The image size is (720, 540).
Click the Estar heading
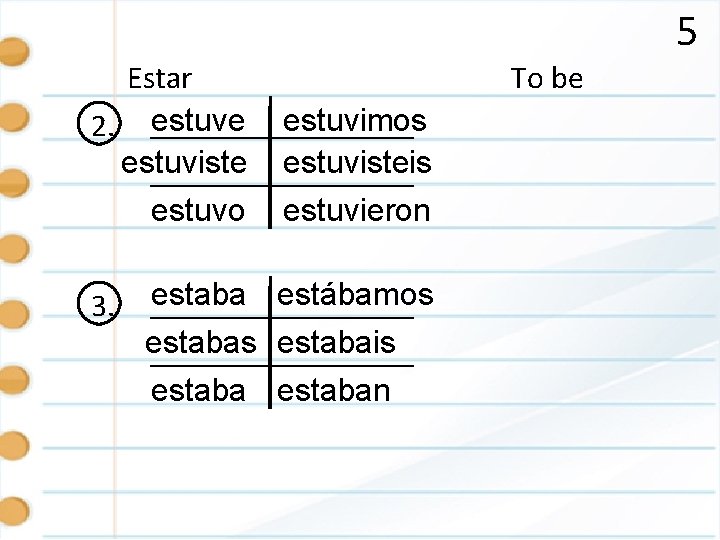tap(160, 79)
